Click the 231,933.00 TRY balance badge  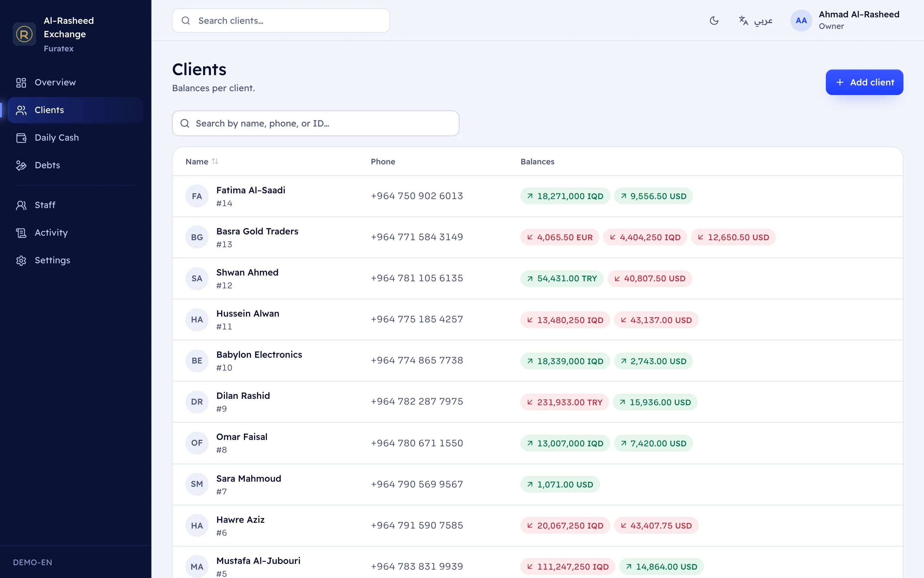(565, 402)
